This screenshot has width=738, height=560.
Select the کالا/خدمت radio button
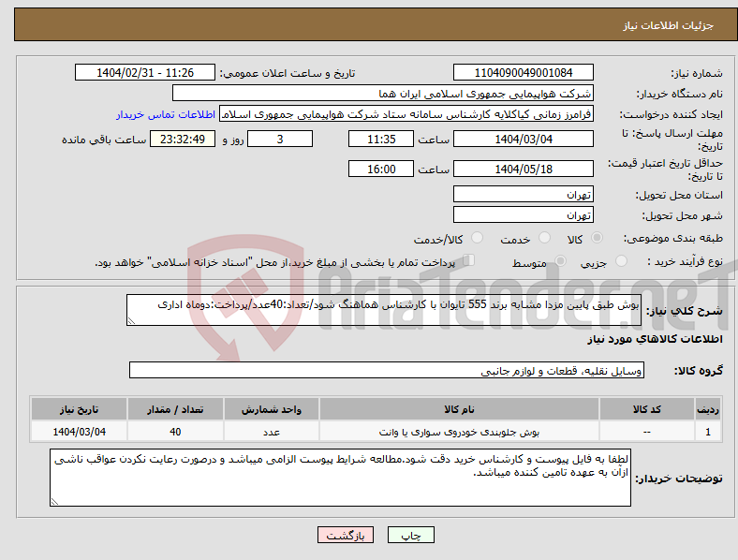(478, 238)
